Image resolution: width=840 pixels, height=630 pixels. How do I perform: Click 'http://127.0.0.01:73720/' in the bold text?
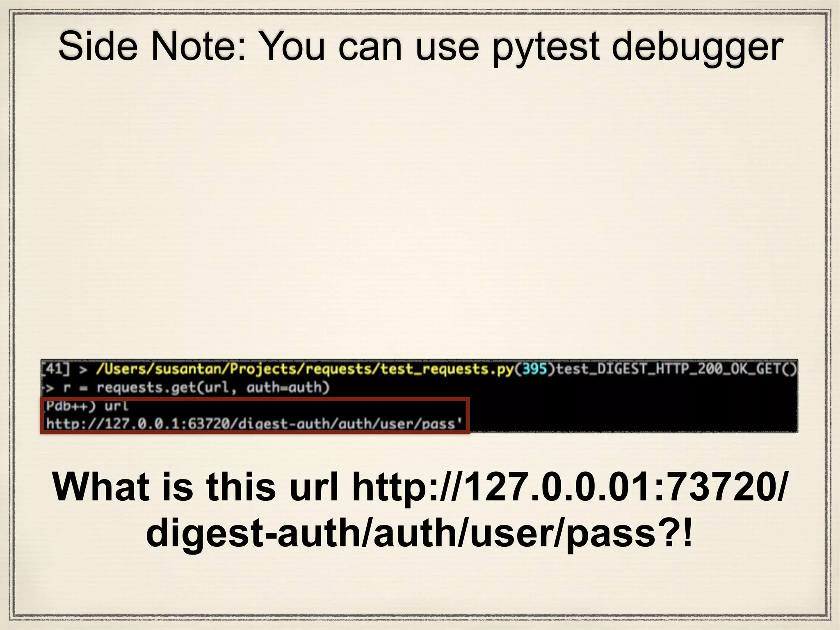(570, 486)
